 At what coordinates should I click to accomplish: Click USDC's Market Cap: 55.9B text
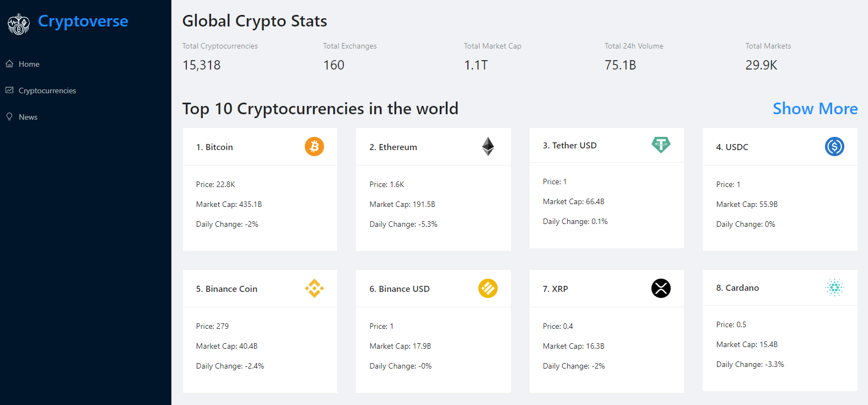[x=747, y=205]
